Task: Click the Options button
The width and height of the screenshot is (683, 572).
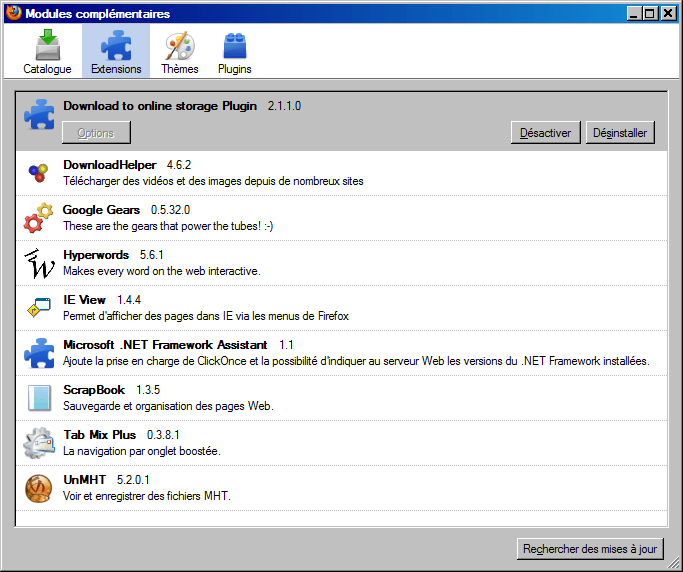Action: [x=96, y=132]
